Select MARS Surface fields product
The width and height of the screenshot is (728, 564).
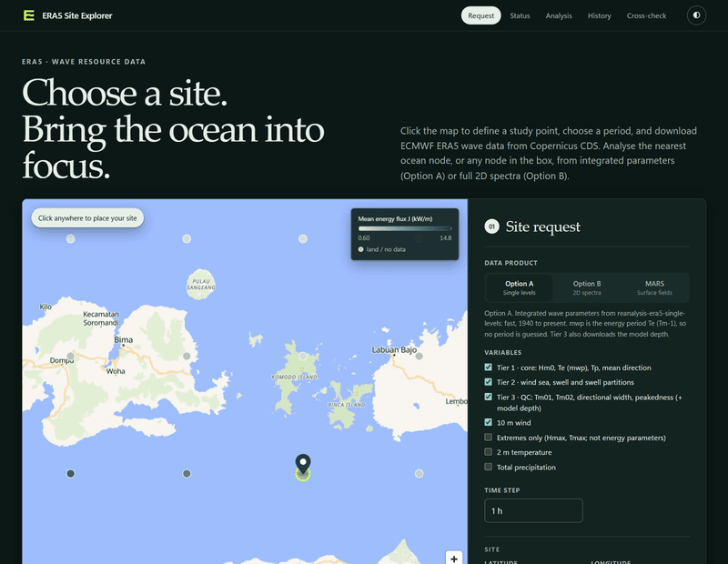click(x=654, y=287)
